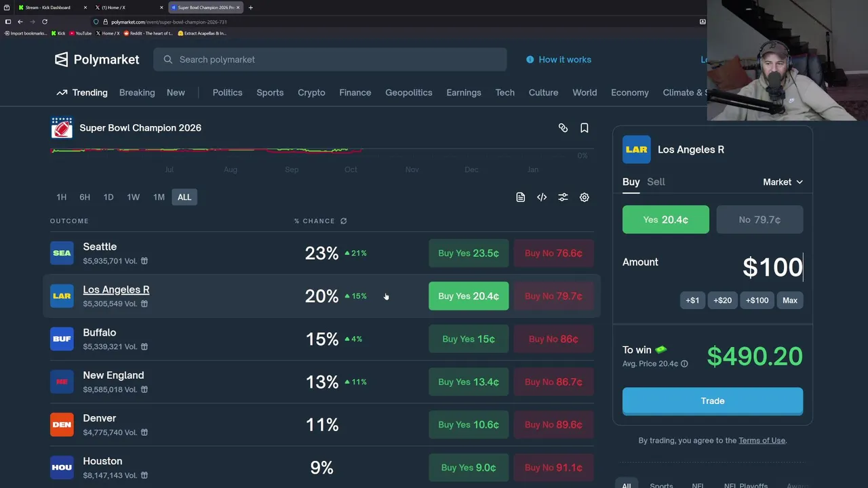Open a new browser tab
The height and width of the screenshot is (488, 868).
tap(250, 7)
